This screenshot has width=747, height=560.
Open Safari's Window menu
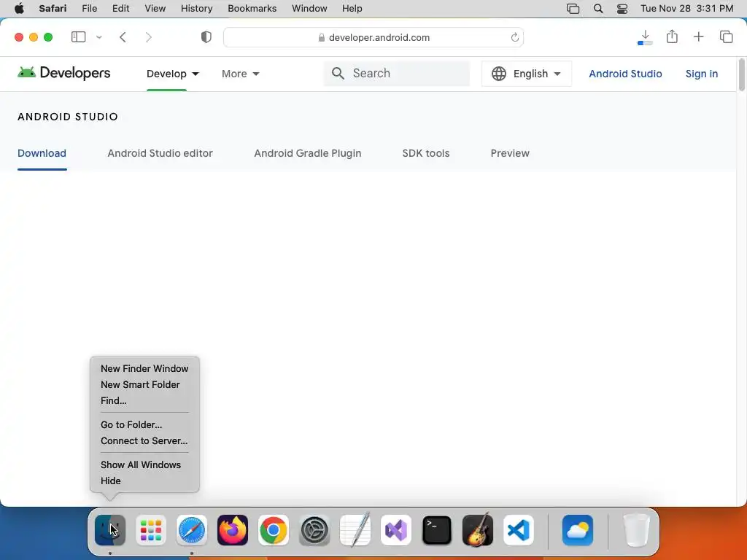point(309,9)
